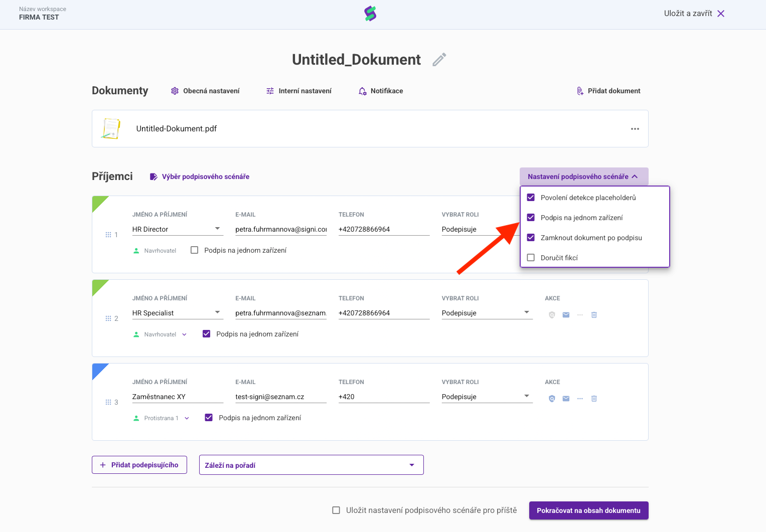This screenshot has height=532, width=766.
Task: Collapse Nastavení podpisového scénáře menu
Action: [x=583, y=176]
